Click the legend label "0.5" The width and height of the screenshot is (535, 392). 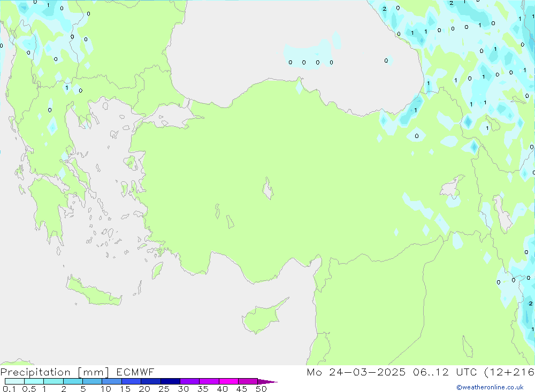29,389
